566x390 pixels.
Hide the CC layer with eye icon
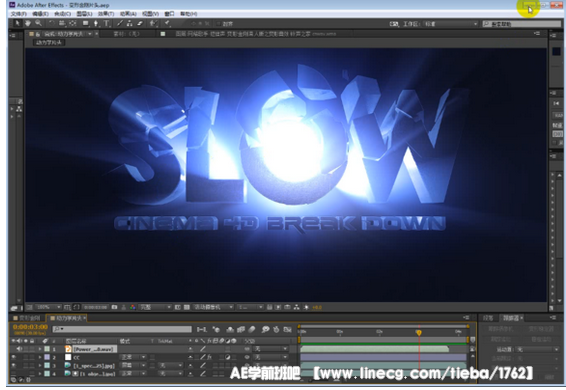(x=14, y=357)
